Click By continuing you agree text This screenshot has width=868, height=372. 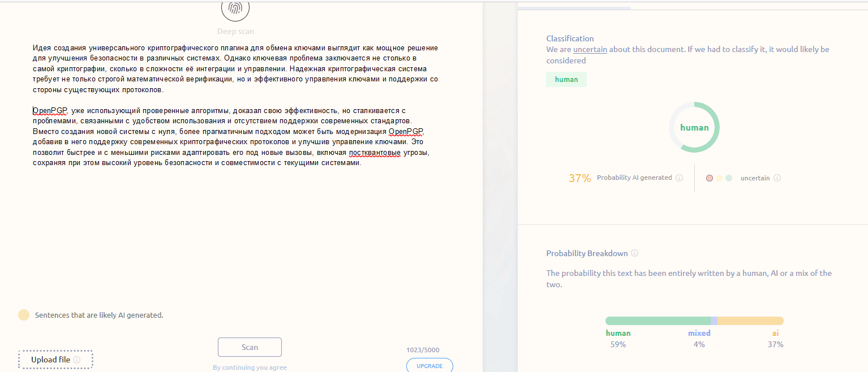[250, 367]
